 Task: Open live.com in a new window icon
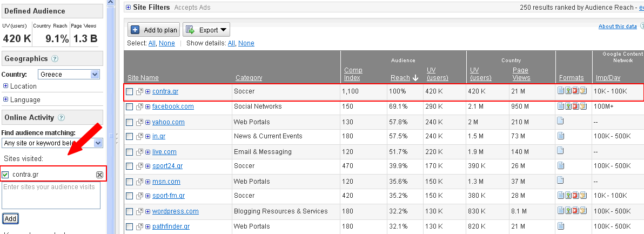tap(139, 152)
